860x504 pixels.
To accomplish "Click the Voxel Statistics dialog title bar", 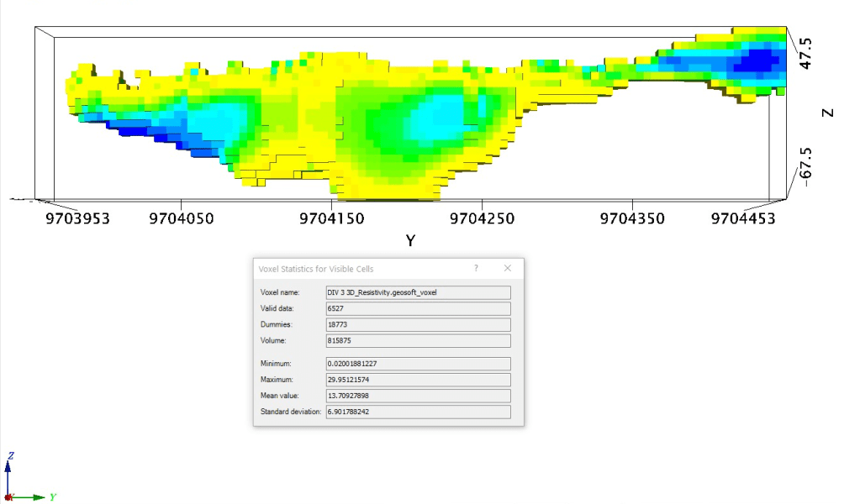I will (353, 268).
